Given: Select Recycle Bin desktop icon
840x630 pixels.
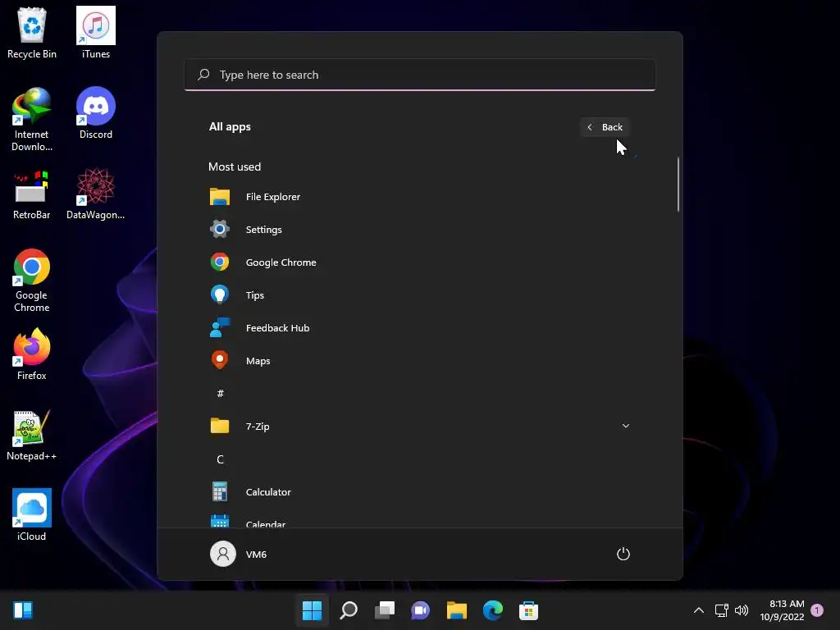Looking at the screenshot, I should pos(32,33).
